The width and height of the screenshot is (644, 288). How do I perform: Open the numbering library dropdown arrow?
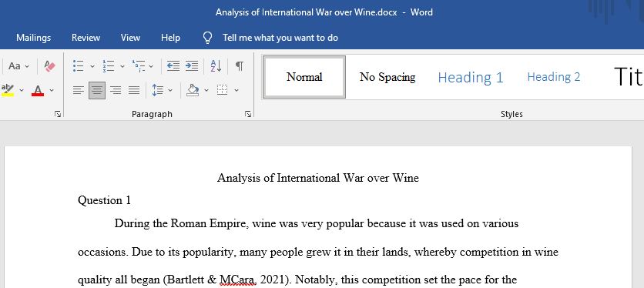(x=122, y=66)
